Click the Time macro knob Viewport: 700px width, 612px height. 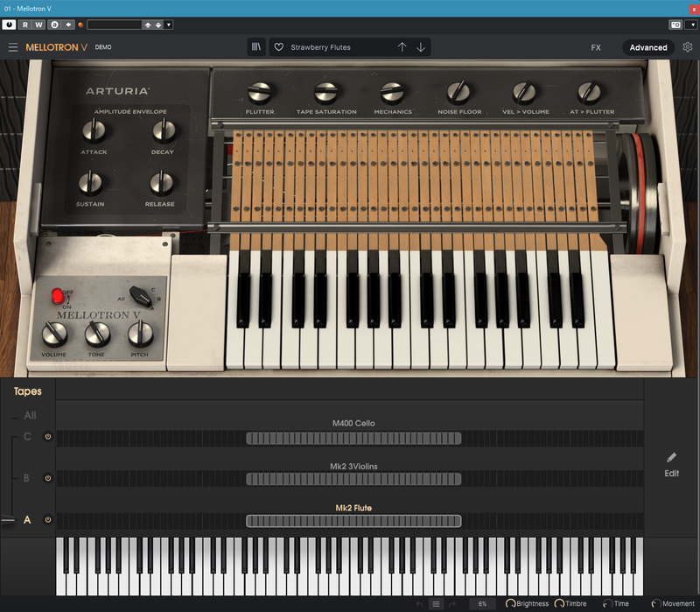coord(607,604)
